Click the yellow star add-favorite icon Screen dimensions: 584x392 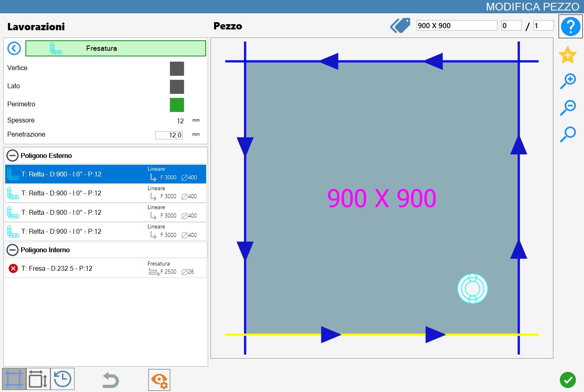[x=567, y=55]
